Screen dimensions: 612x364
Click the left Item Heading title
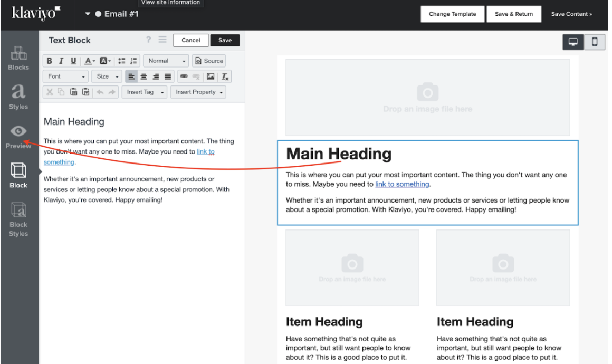click(324, 322)
